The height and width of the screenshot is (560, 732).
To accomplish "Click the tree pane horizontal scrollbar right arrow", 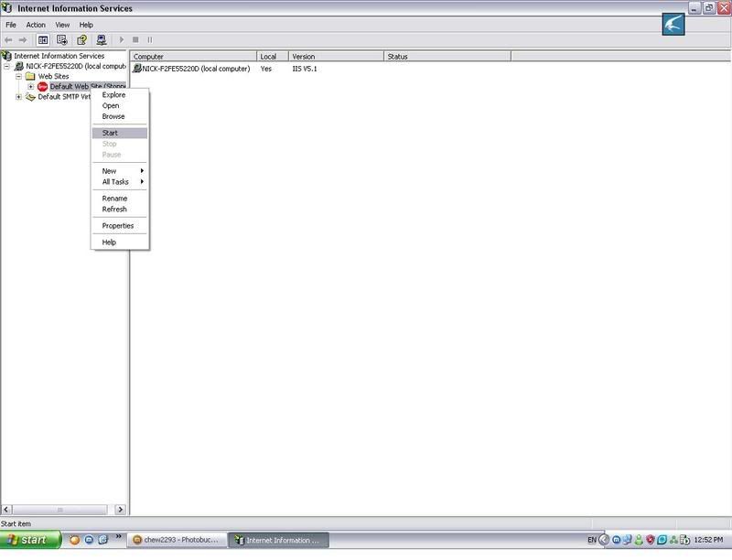I will 122,509.
